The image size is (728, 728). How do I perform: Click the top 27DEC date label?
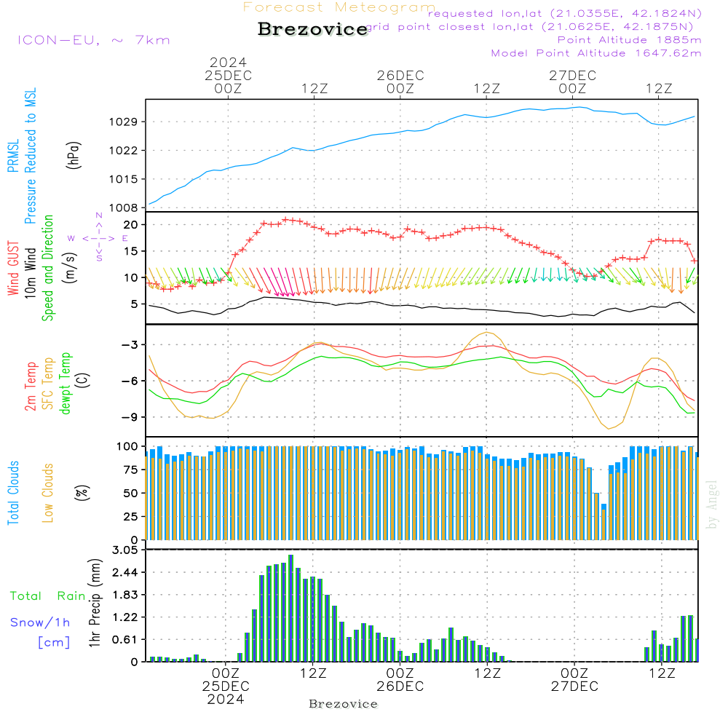point(572,76)
